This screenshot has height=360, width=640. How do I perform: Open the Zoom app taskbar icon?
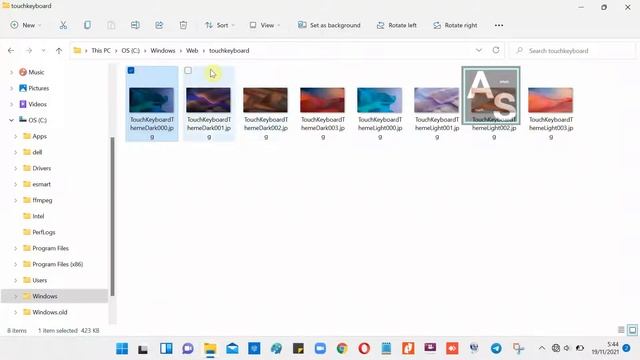coord(320,349)
